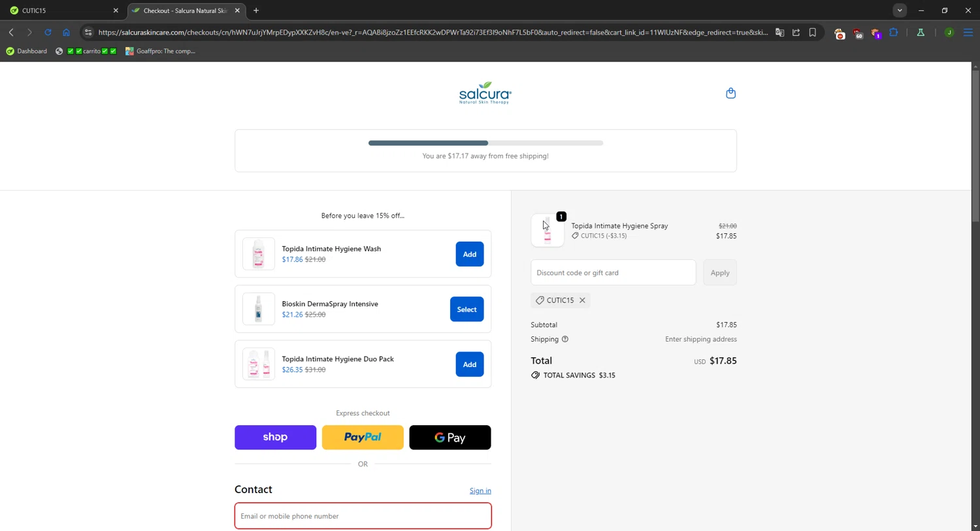The height and width of the screenshot is (531, 980).
Task: Click the 'Before you leave 15% off...' heading
Action: coord(363,216)
